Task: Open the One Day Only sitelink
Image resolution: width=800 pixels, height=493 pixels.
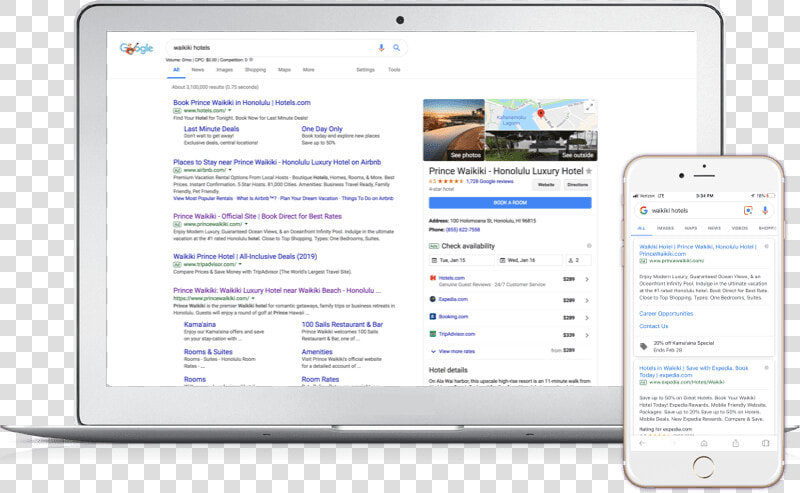Action: (x=322, y=129)
